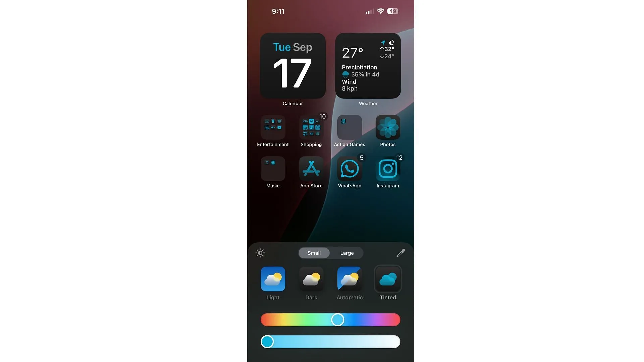Tap the brightness adjust icon

tap(260, 253)
